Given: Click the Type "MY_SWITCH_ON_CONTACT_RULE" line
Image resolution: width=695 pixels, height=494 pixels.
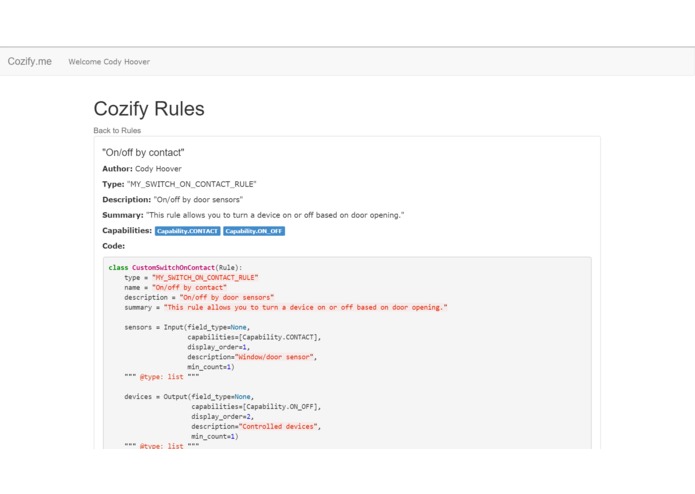Looking at the screenshot, I should point(179,184).
